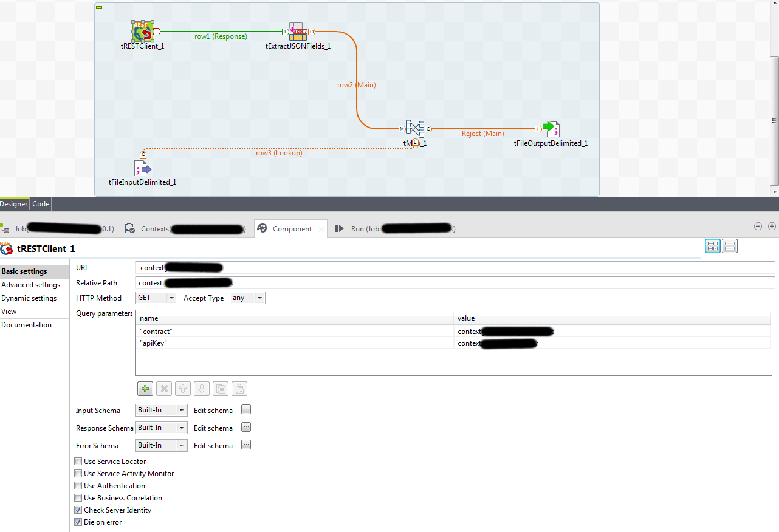Disable Check Server Identity
This screenshot has width=779, height=532.
pyautogui.click(x=78, y=510)
